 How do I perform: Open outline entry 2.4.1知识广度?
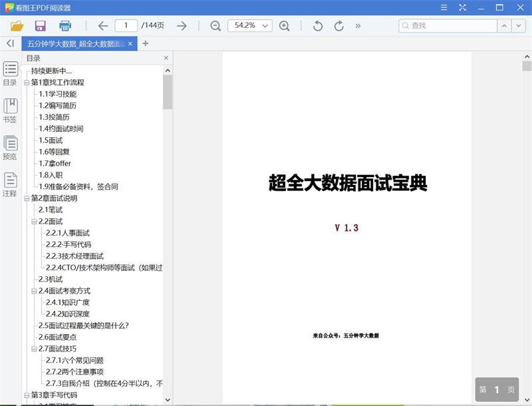click(68, 302)
